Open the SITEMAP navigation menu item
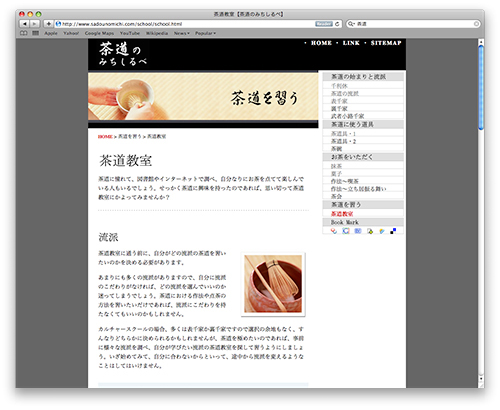This screenshot has width=500, height=410. click(386, 43)
